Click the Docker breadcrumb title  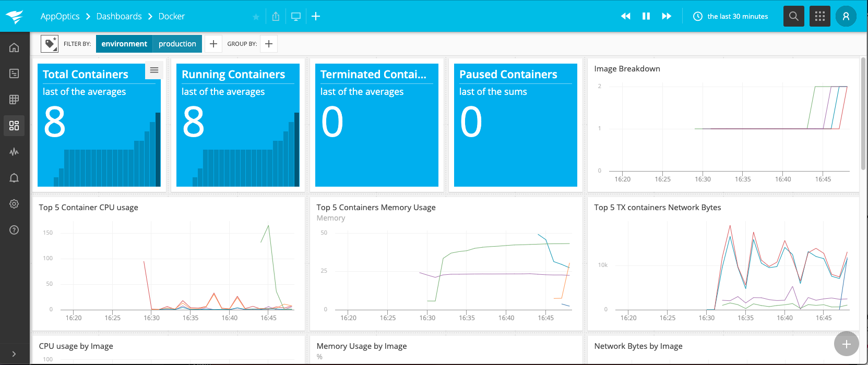point(172,16)
